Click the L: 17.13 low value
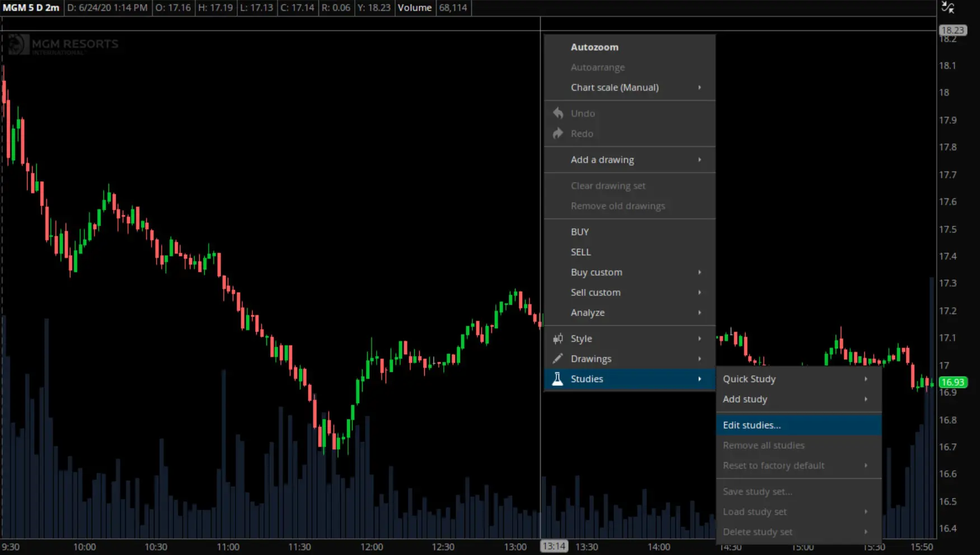The width and height of the screenshot is (980, 555). tap(257, 8)
